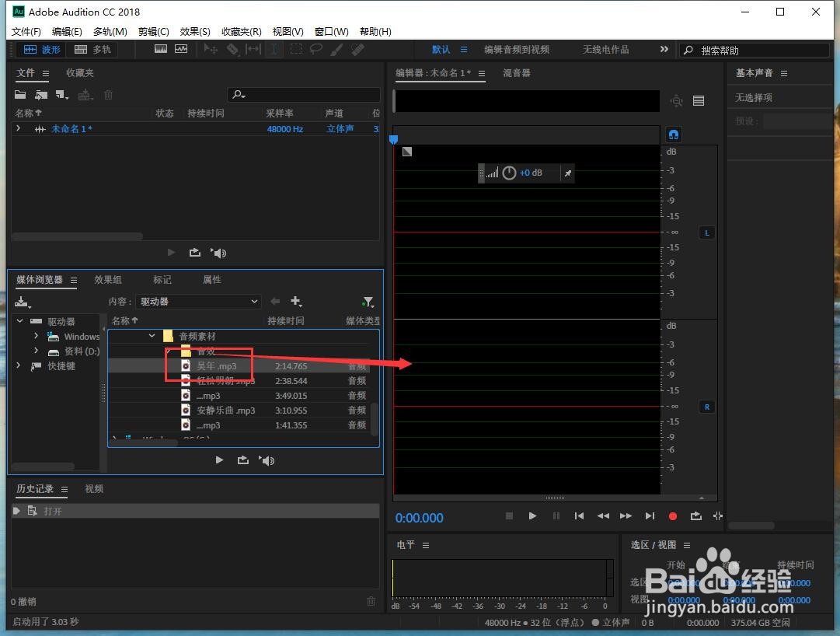Click the Zoom Out Full navigator icon
This screenshot has height=636, width=840.
click(677, 101)
